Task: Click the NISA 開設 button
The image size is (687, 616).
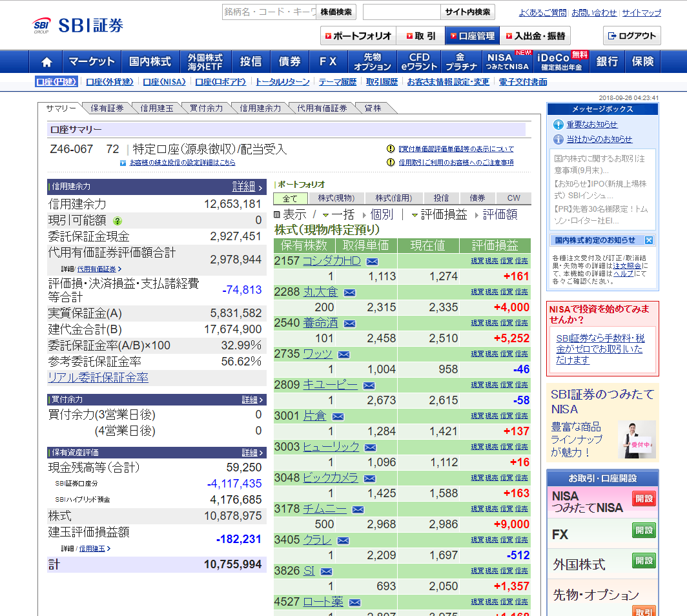Action: [644, 498]
